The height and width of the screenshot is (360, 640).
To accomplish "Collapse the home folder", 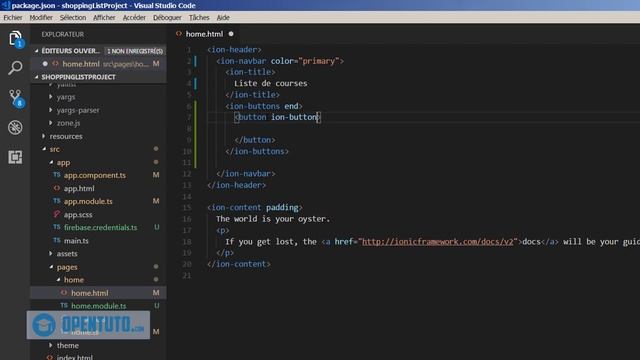I will 58,280.
